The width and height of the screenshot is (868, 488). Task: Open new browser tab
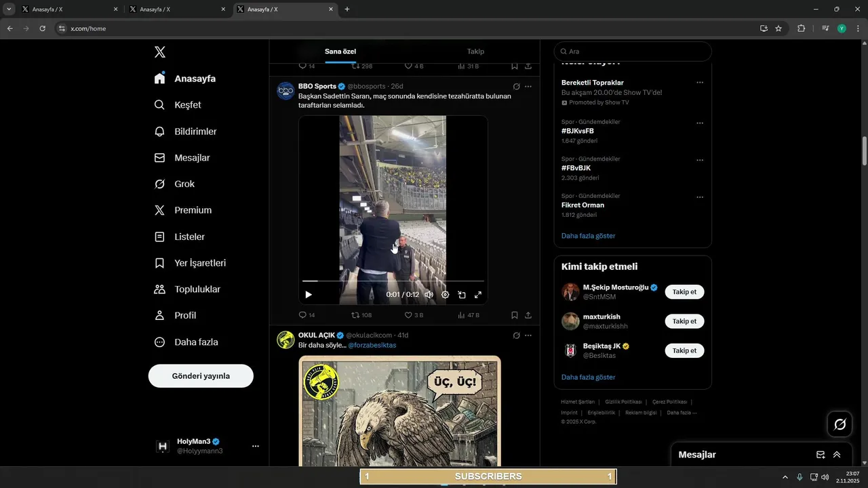point(347,9)
